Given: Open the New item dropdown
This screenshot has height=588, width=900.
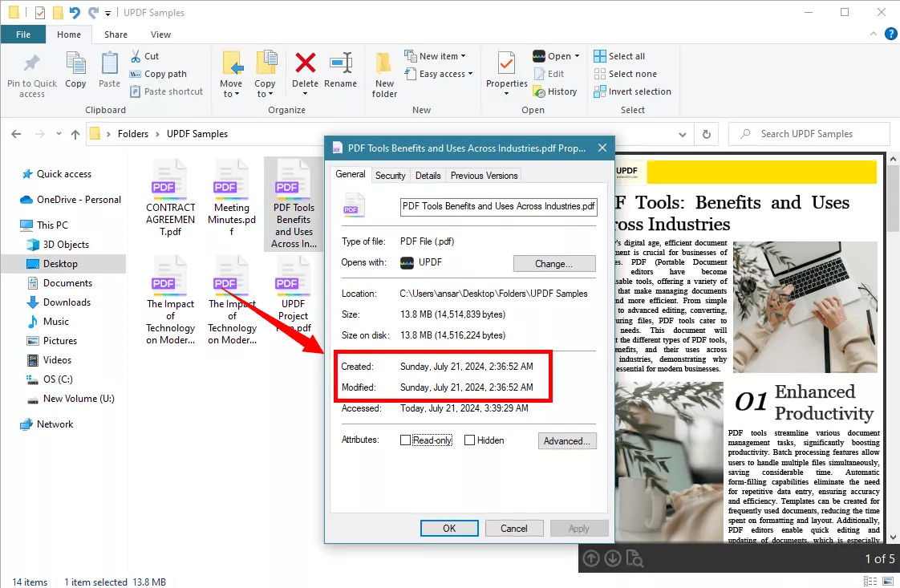Looking at the screenshot, I should coord(464,55).
